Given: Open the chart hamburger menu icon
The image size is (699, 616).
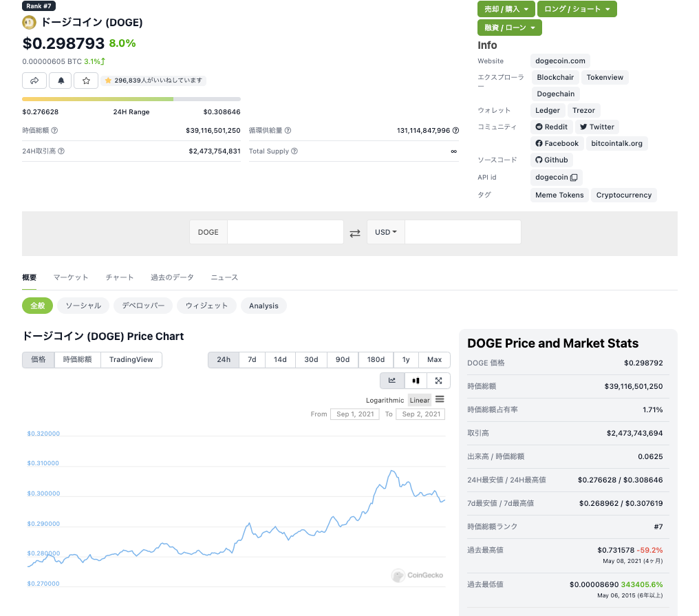Looking at the screenshot, I should 440,399.
